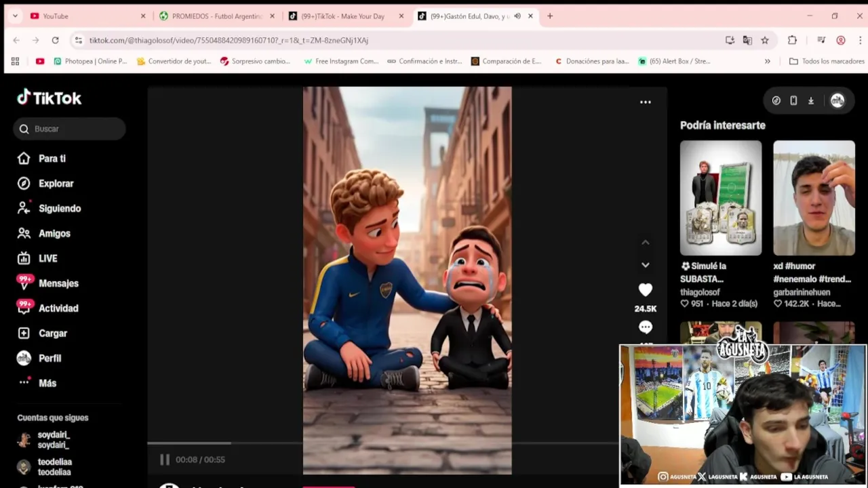Open the Siguiendo feed

[49, 209]
